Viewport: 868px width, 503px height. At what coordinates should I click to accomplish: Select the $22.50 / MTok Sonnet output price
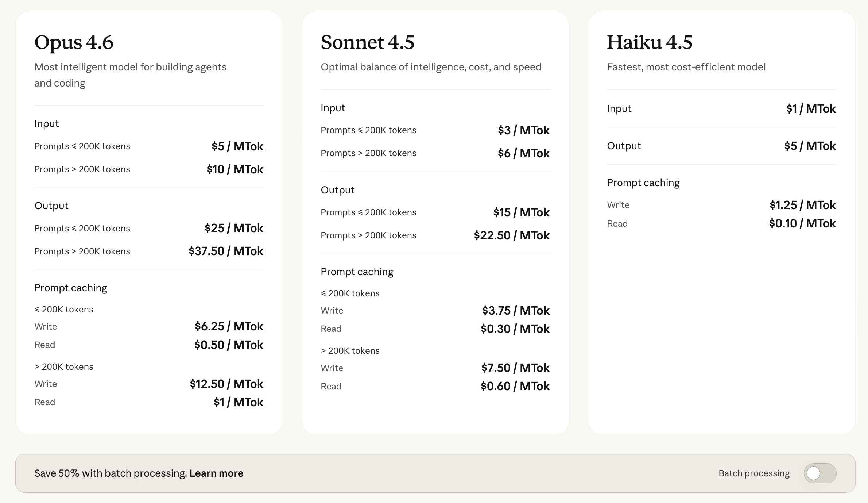point(511,235)
